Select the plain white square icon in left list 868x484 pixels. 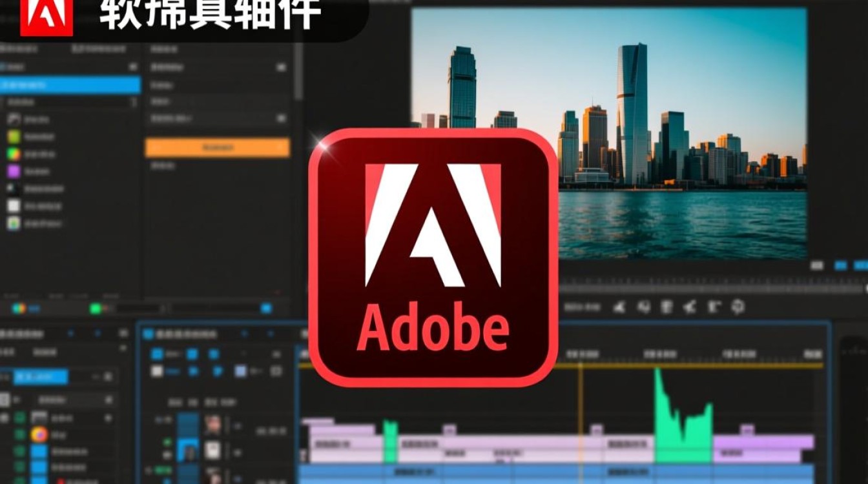14,206
